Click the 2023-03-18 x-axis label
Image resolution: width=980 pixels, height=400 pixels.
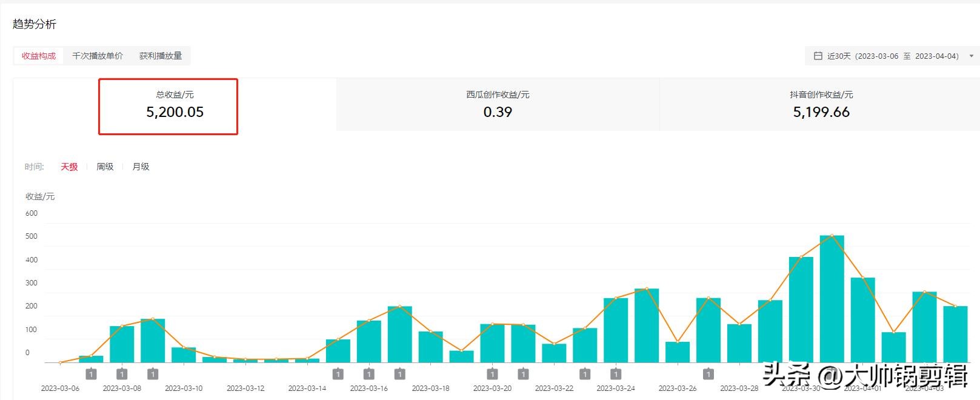click(x=431, y=388)
